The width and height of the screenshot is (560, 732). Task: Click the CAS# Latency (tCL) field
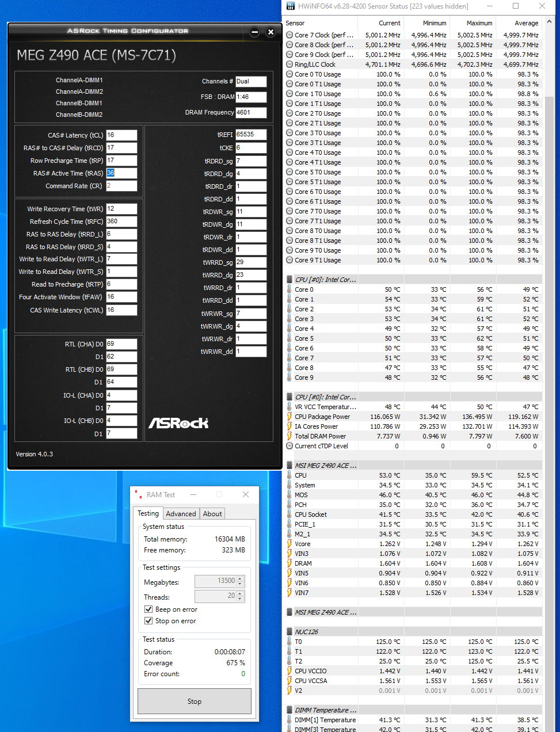(121, 135)
